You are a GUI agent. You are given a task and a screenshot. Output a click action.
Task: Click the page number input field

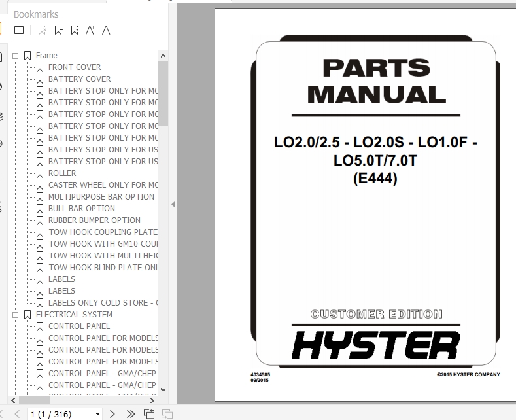pos(61,414)
